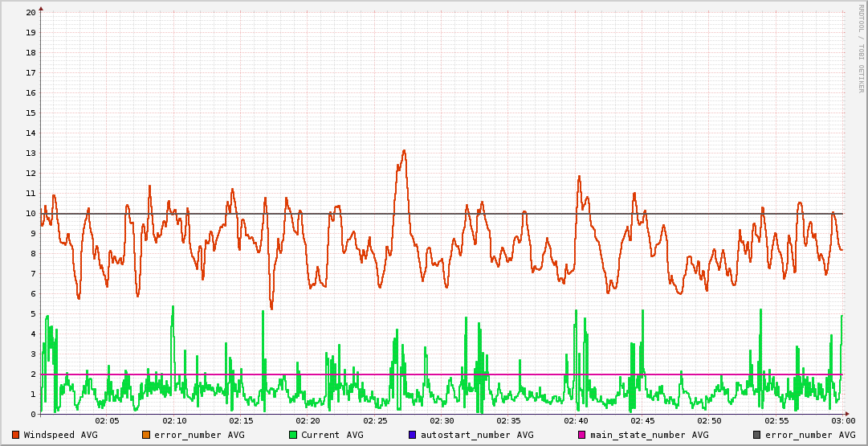Click the 20 value on the y-axis
868x446 pixels.
click(x=31, y=13)
